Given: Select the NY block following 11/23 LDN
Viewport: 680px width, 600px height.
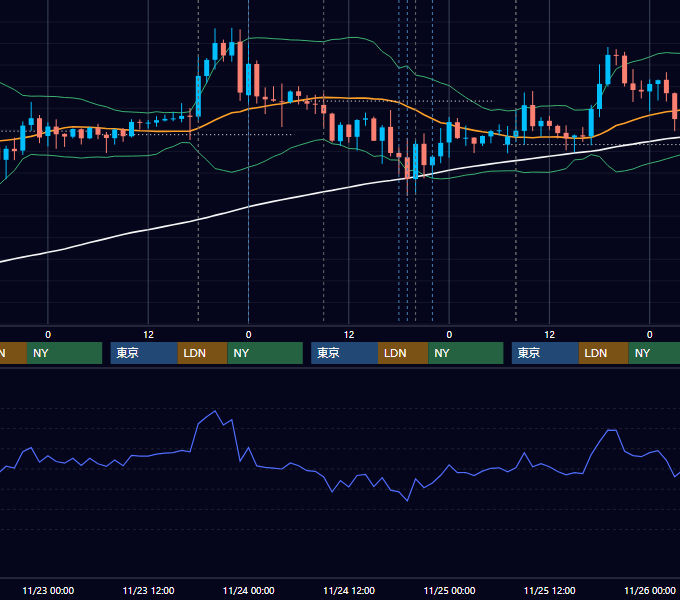Looking at the screenshot, I should pos(265,353).
